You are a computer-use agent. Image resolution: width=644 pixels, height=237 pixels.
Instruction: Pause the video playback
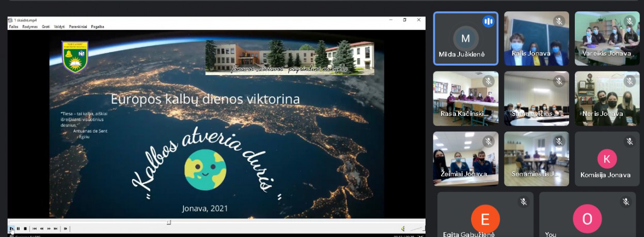pyautogui.click(x=18, y=228)
